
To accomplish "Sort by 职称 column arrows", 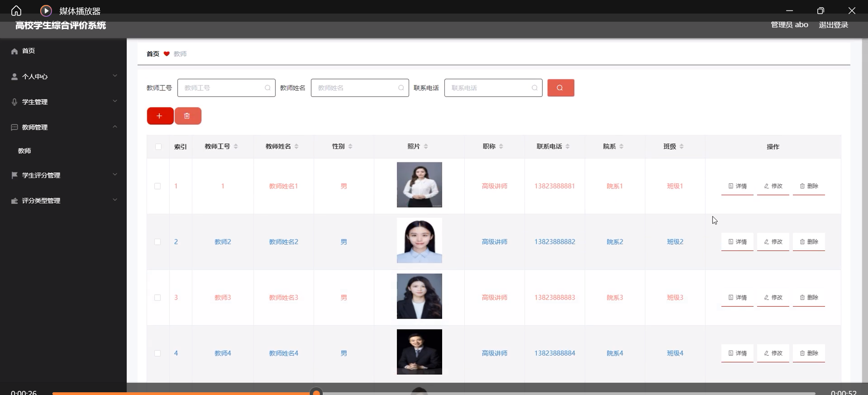I will tap(501, 146).
